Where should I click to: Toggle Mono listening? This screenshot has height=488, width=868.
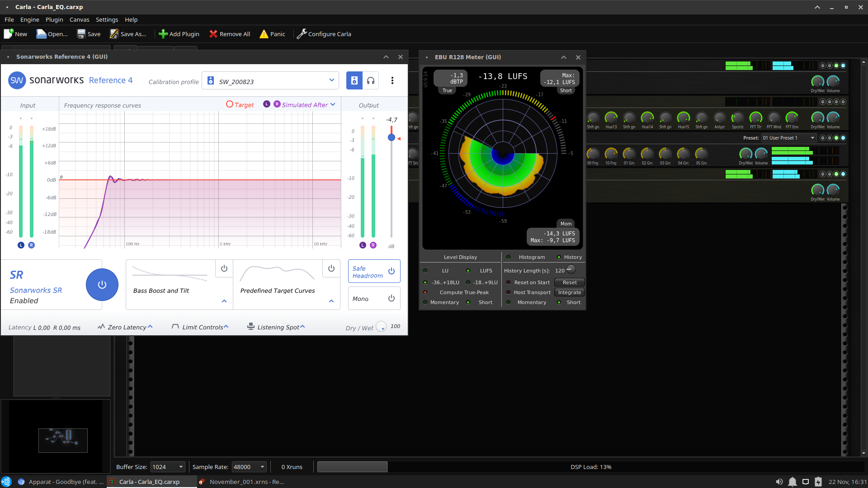(374, 298)
